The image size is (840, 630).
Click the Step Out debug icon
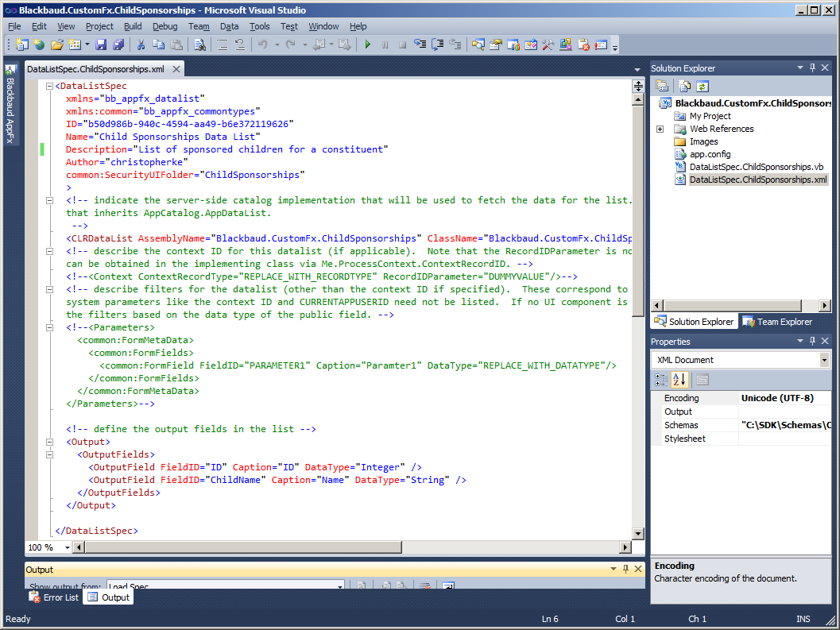click(455, 44)
